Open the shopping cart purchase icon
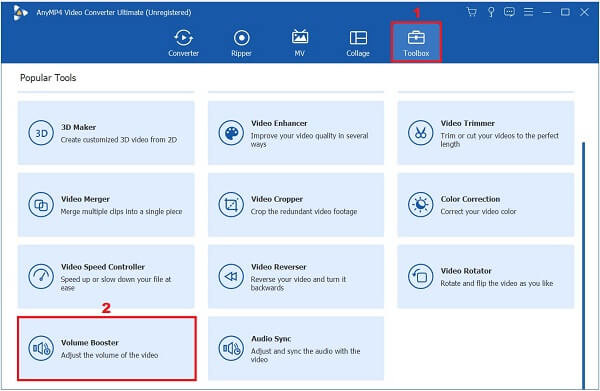 (x=471, y=12)
